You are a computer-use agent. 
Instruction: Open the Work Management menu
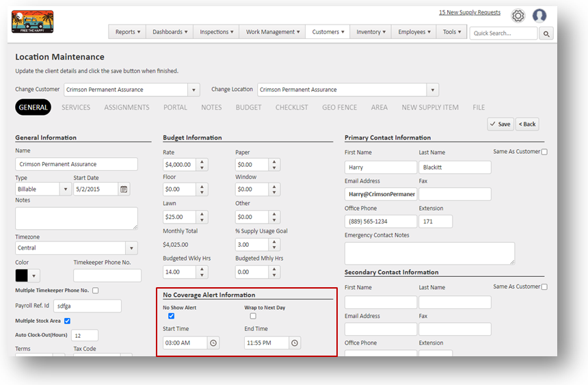coord(273,32)
